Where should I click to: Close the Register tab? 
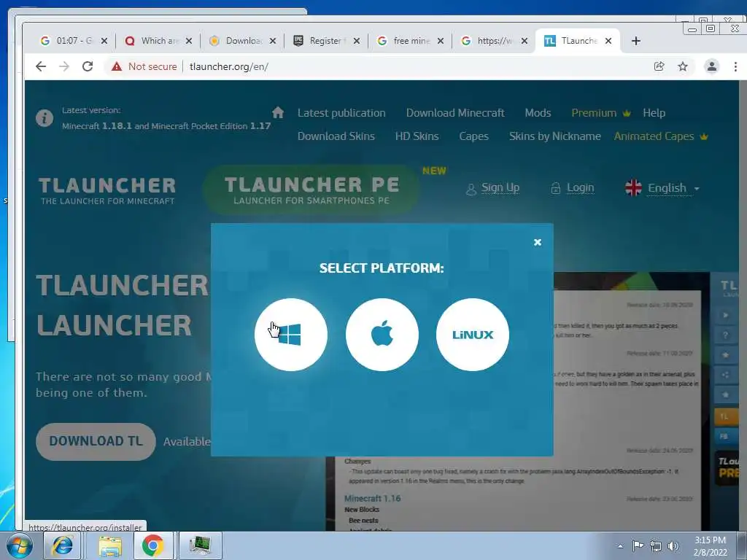pos(356,41)
